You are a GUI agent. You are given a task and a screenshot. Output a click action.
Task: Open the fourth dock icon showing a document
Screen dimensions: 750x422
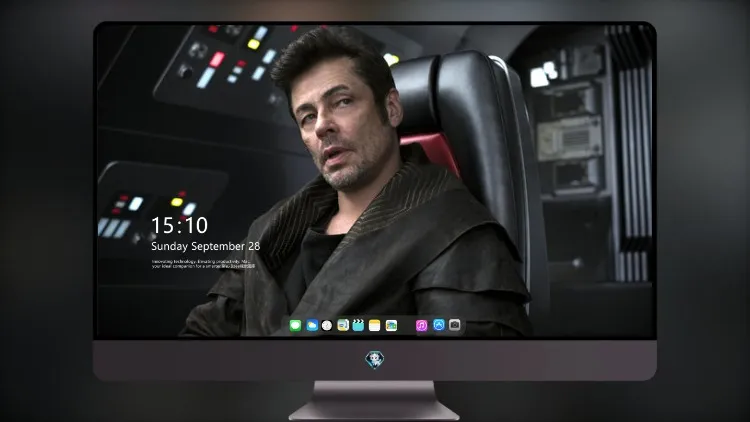[343, 325]
